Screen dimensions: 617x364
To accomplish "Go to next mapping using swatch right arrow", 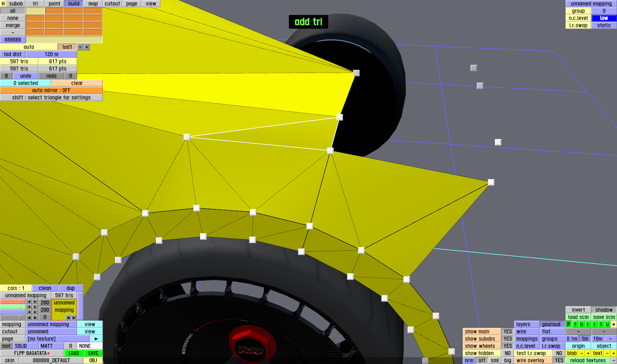I will click(74, 317).
